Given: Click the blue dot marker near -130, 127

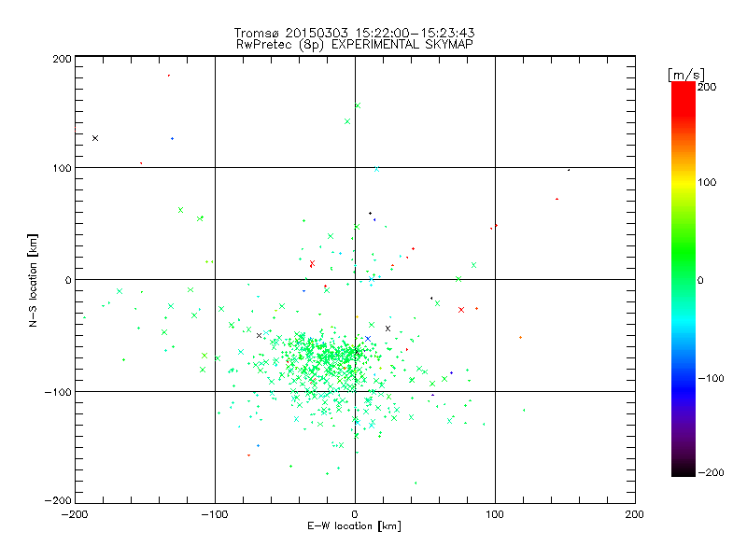Looking at the screenshot, I should [173, 138].
